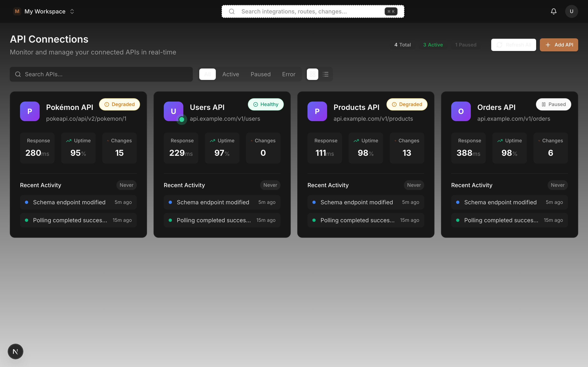
Task: Click the Degraded badge on Pokémon API
Action: [119, 104]
